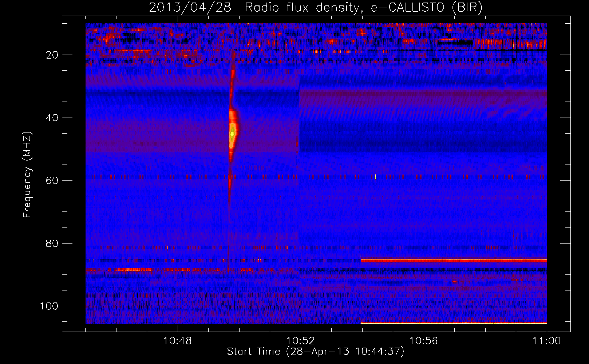Click the '10:48' time tick label

tap(178, 341)
